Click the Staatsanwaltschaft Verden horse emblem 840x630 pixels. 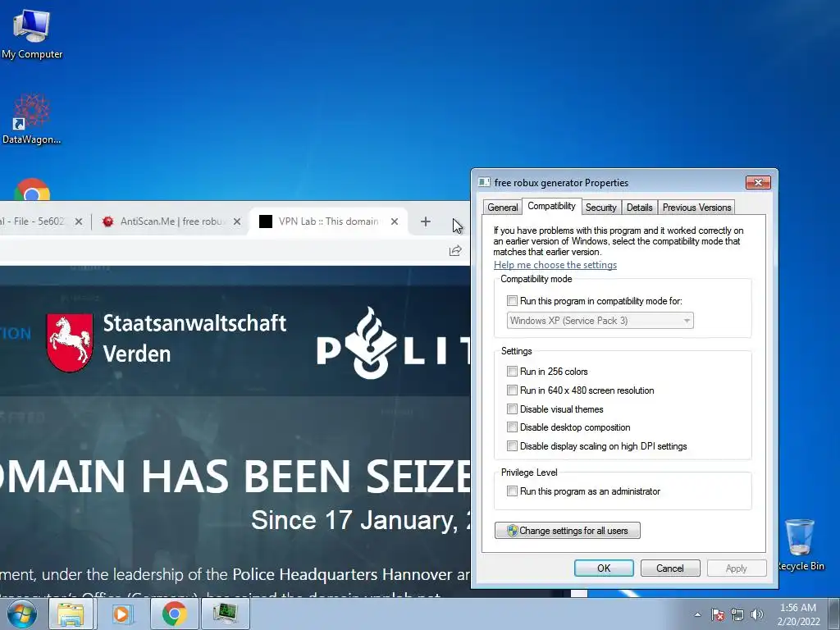[x=70, y=342]
